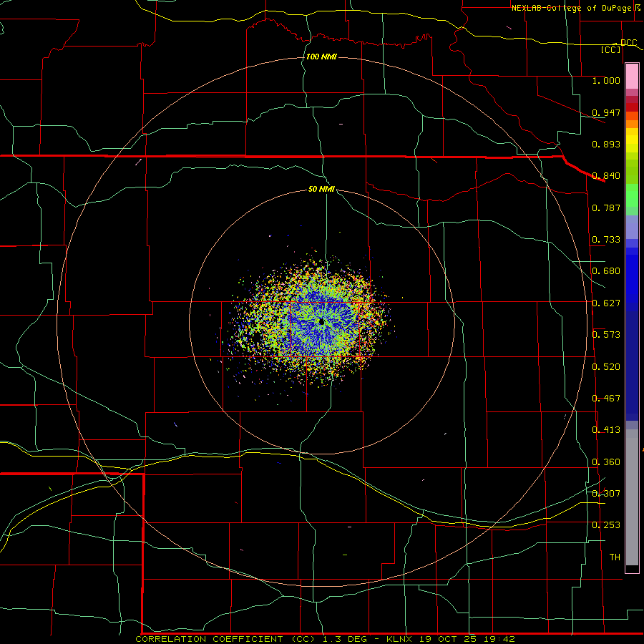Click the 0.680 legend value
Viewport: 644px width, 644px height.
pos(606,271)
